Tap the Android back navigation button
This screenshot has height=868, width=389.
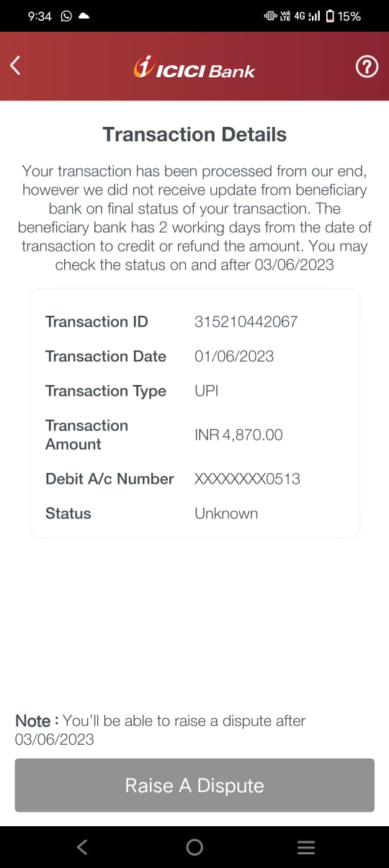[x=82, y=847]
